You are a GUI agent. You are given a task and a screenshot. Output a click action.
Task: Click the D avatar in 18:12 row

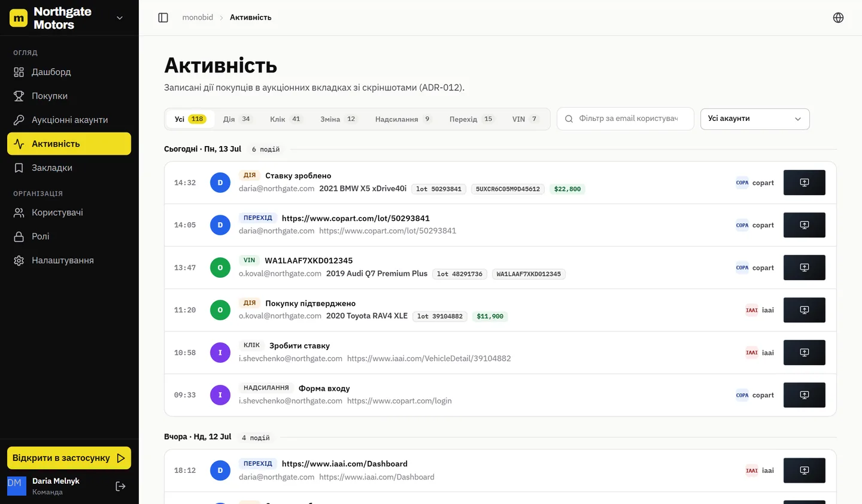pyautogui.click(x=220, y=470)
